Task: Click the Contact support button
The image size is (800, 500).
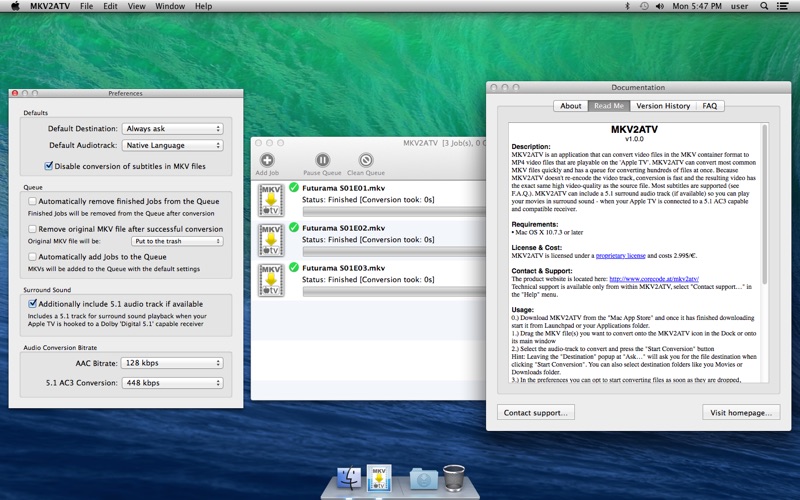Action: (x=537, y=412)
